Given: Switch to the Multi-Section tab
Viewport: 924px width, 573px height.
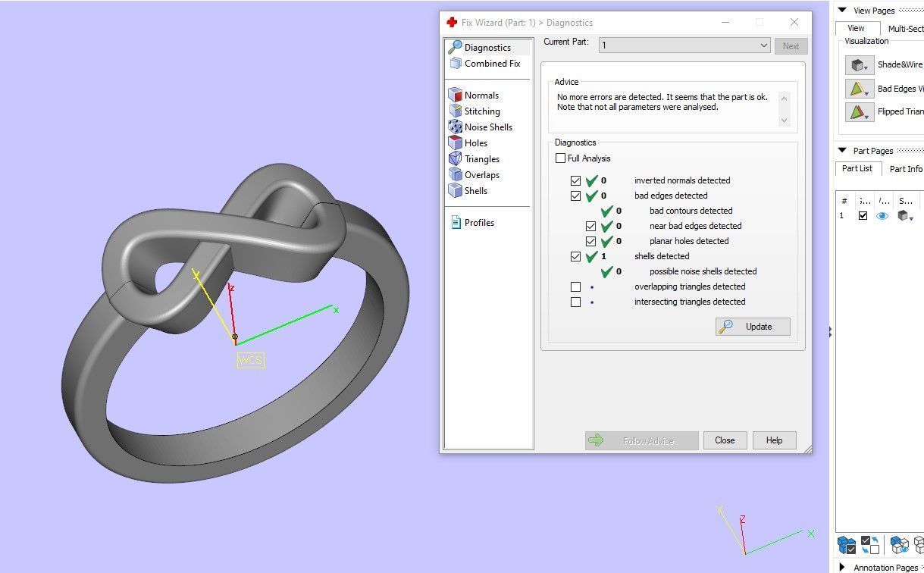Looking at the screenshot, I should tap(905, 29).
